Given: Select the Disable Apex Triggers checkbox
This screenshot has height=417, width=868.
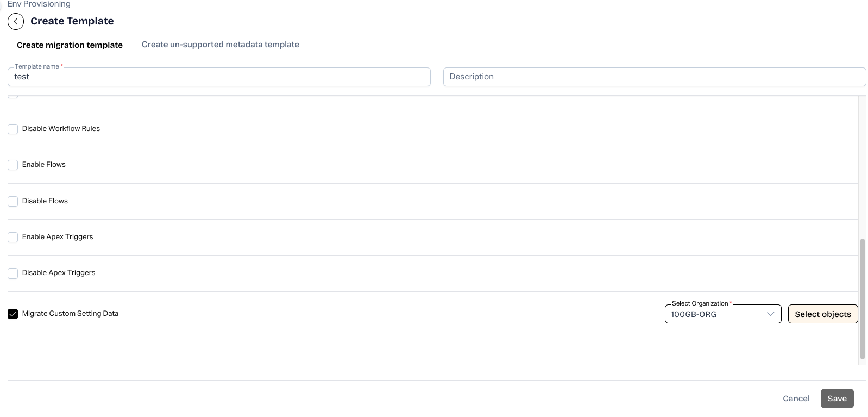Looking at the screenshot, I should 13,273.
